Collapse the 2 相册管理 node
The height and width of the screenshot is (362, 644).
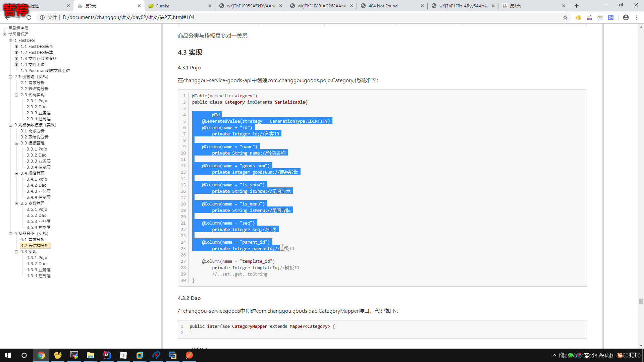tap(10, 77)
